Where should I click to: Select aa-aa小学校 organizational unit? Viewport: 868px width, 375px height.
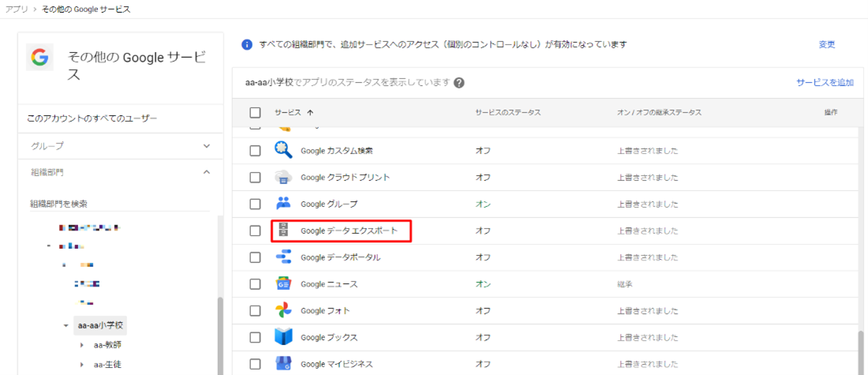click(99, 326)
